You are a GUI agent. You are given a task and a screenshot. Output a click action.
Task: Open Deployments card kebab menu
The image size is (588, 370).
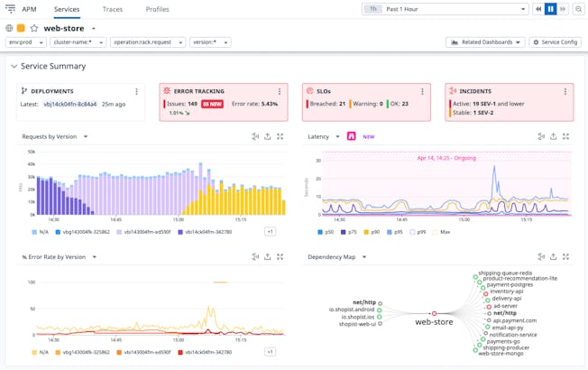point(137,91)
